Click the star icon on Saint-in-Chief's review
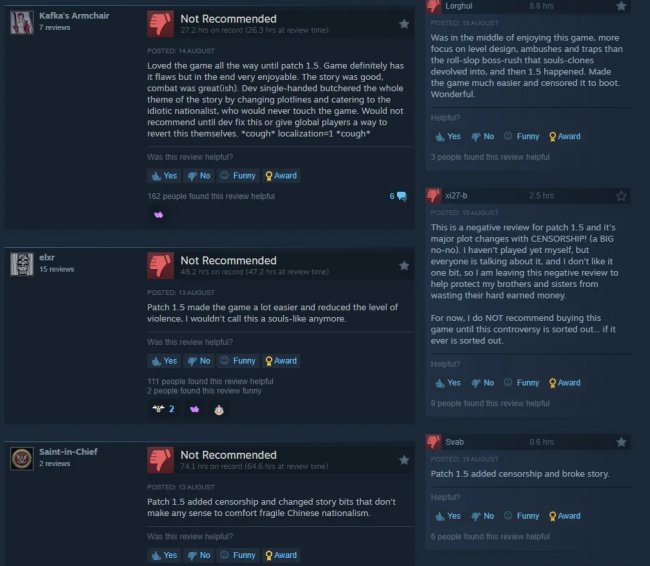This screenshot has height=566, width=650. [404, 460]
